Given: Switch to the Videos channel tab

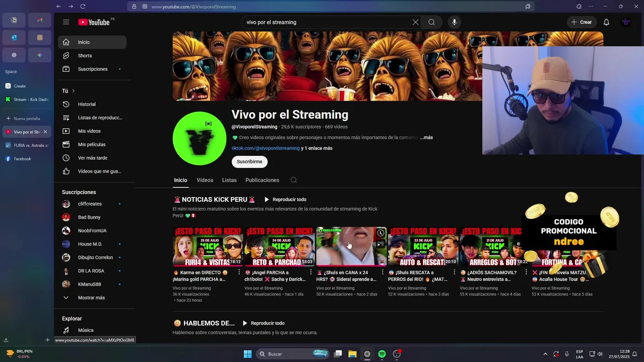Looking at the screenshot, I should pos(205,180).
